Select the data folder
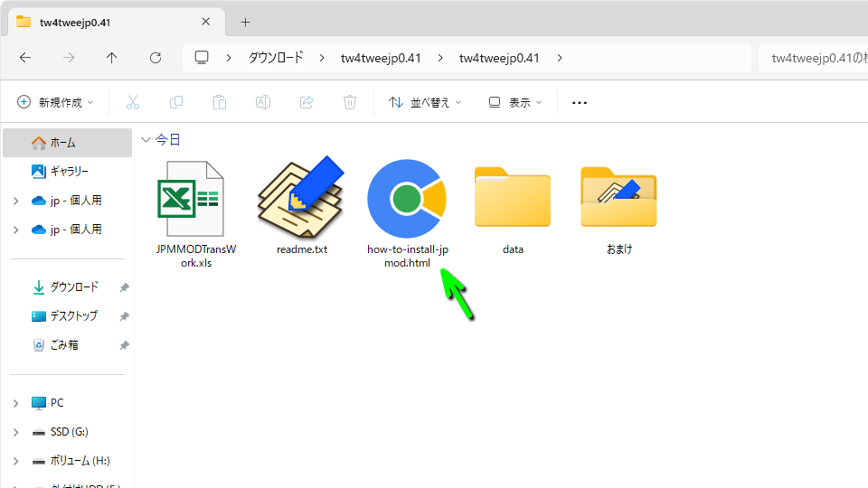Viewport: 868px width, 488px height. click(513, 211)
